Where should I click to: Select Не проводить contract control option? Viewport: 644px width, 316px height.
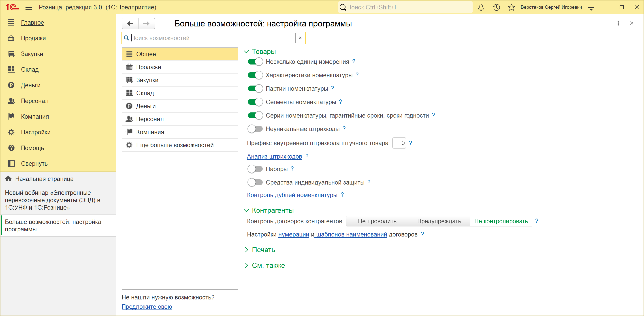coord(377,221)
